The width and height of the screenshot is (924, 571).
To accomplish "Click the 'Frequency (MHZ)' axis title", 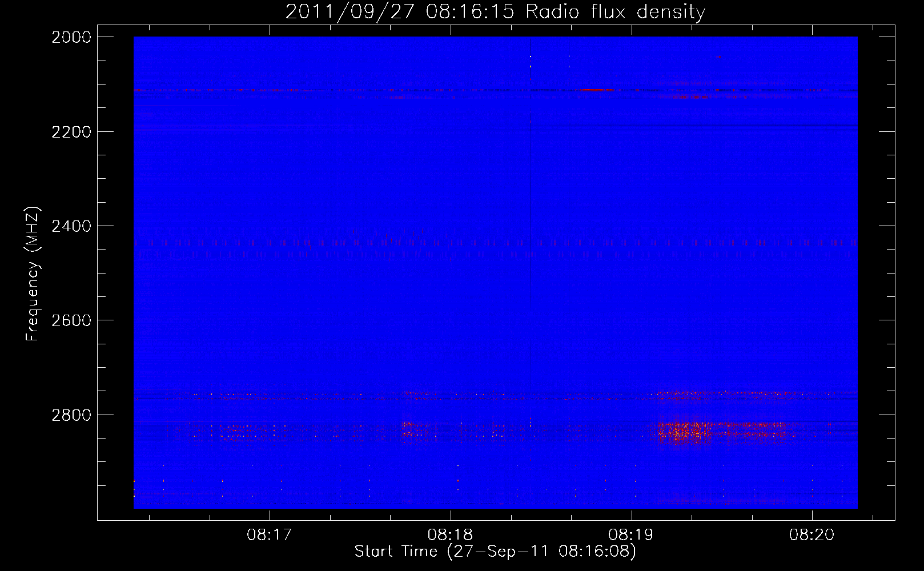I will point(33,274).
